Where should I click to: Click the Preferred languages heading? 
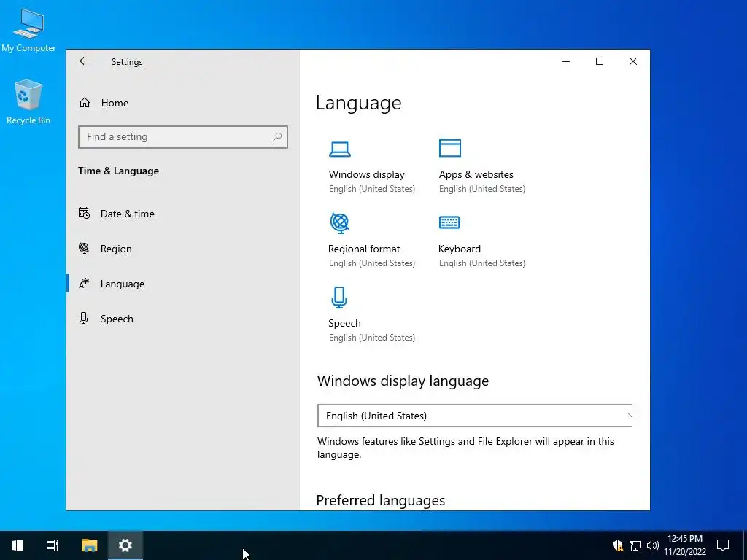(381, 500)
